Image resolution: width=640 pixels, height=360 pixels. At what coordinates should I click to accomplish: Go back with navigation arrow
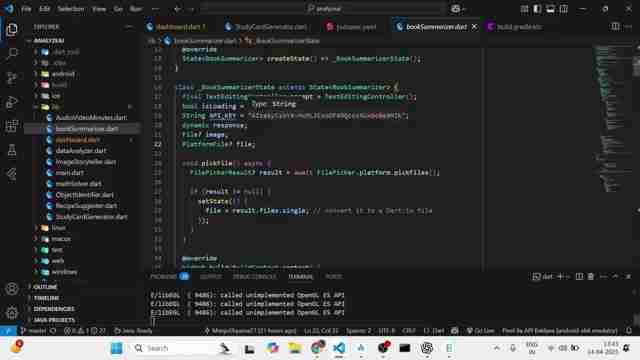coord(177,9)
